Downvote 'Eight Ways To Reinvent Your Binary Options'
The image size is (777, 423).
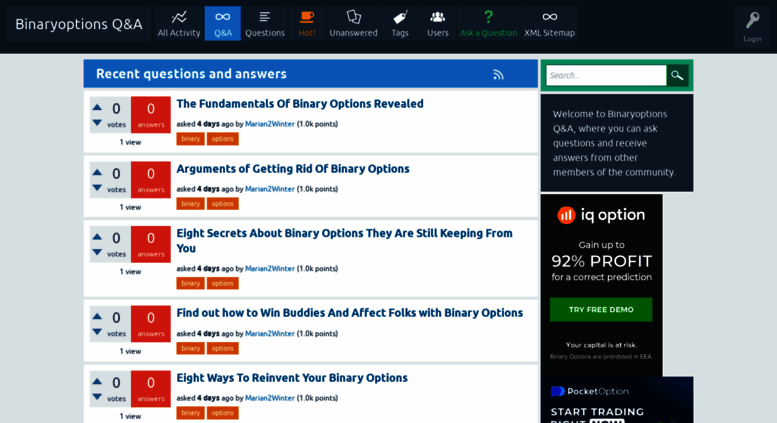[97, 397]
